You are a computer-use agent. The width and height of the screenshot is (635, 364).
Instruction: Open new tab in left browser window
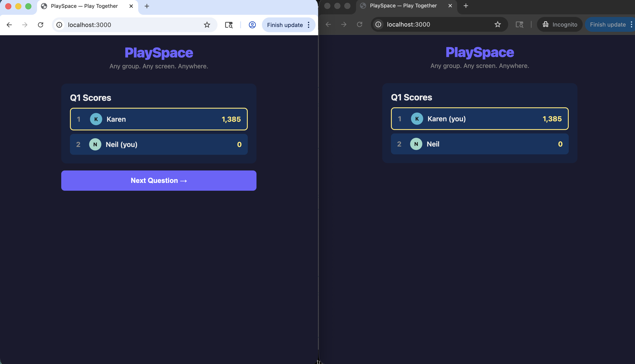coord(147,6)
